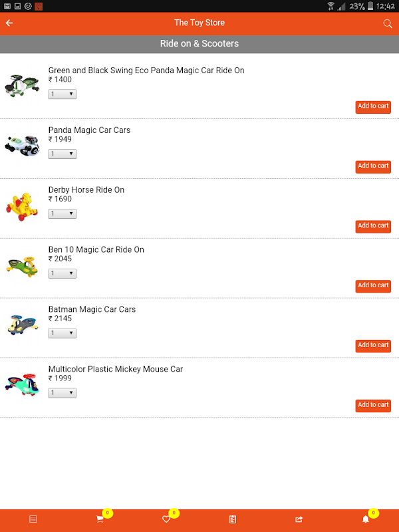Open the shopping cart icon

pyautogui.click(x=100, y=519)
